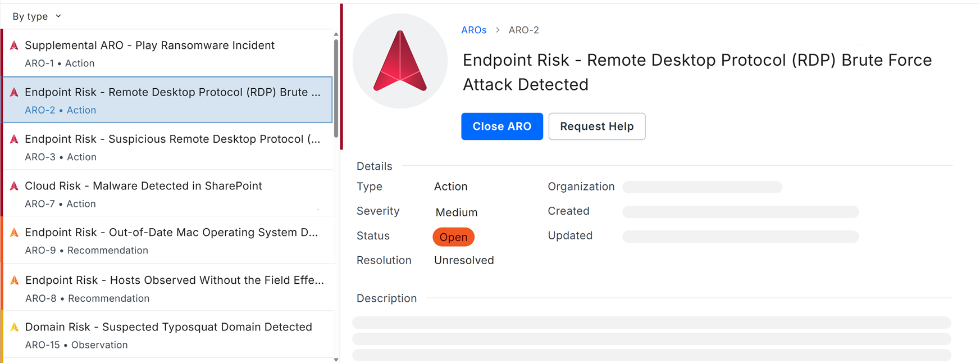980x363 pixels.
Task: Open the By type sorting dropdown
Action: 37,16
